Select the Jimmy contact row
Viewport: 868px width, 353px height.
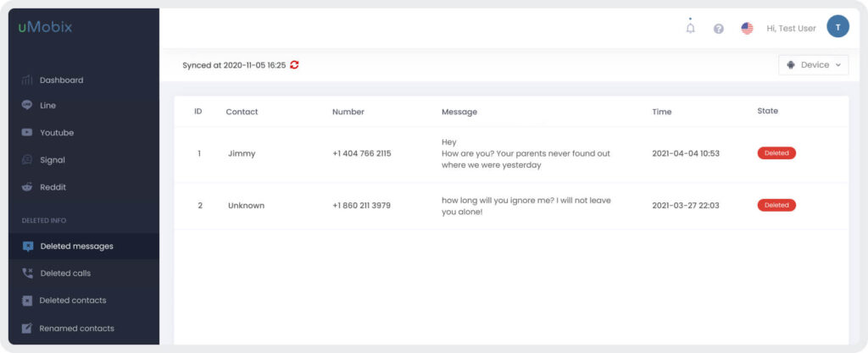click(x=511, y=153)
